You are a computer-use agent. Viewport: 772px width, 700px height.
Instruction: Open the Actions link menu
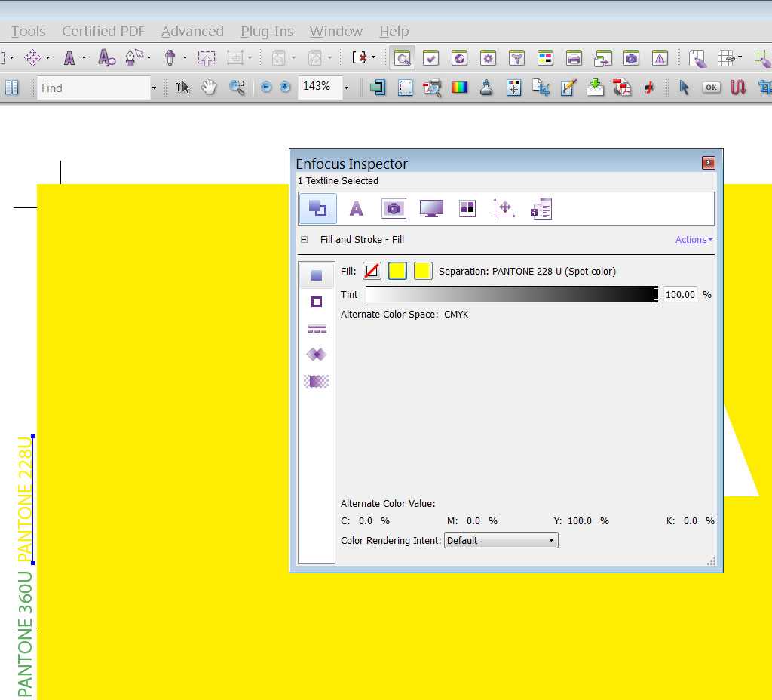[x=694, y=239]
